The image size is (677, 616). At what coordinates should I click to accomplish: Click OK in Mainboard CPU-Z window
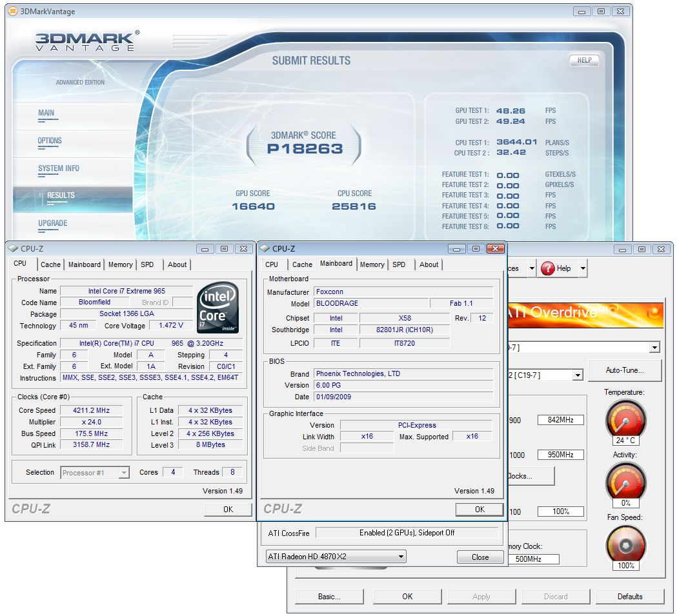coord(480,510)
